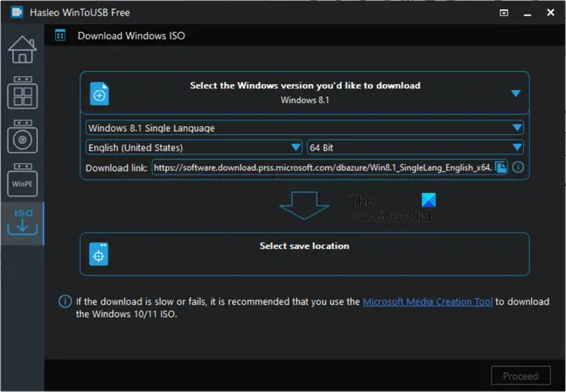Open the title bar menu dropdown button
This screenshot has height=392, width=566.
pos(504,13)
